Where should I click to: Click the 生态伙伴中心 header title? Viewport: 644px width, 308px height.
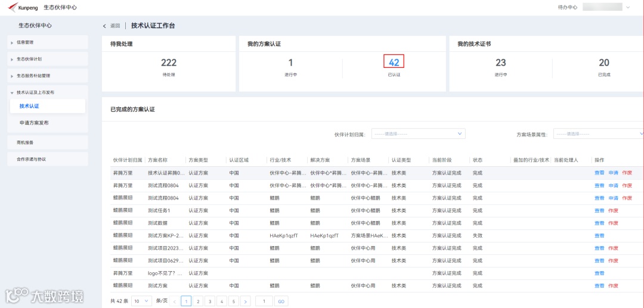pyautogui.click(x=60, y=7)
